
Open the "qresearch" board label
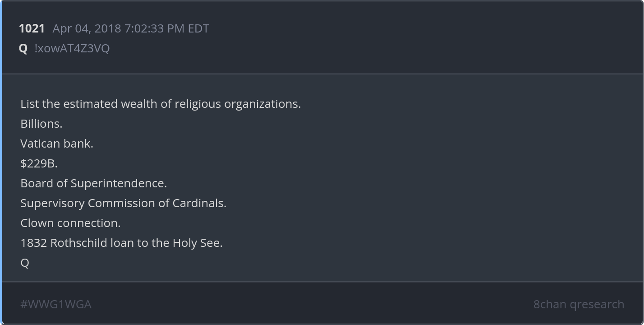pos(597,304)
